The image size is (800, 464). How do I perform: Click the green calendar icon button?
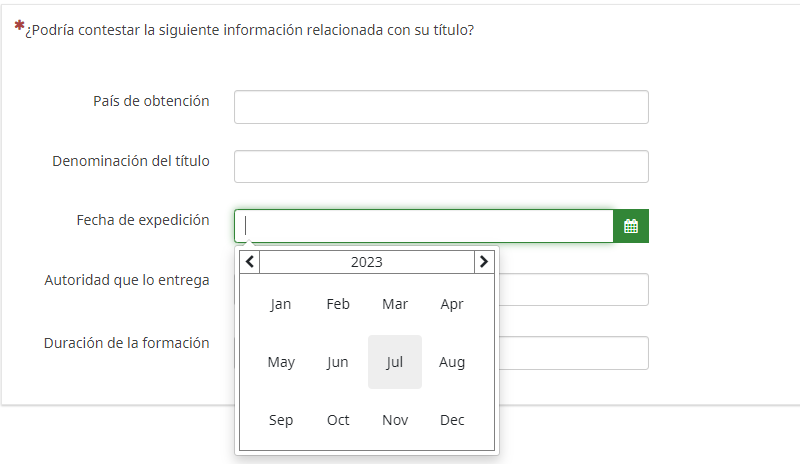[630, 226]
